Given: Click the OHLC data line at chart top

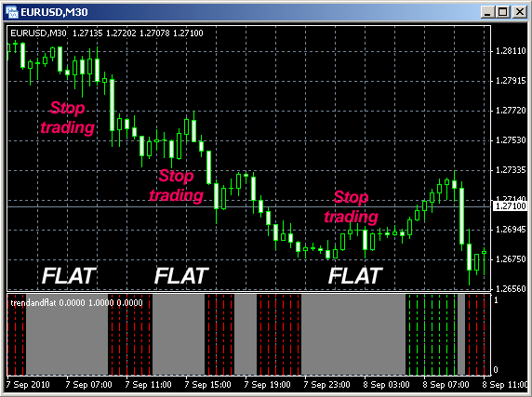Looking at the screenshot, I should pos(107,33).
